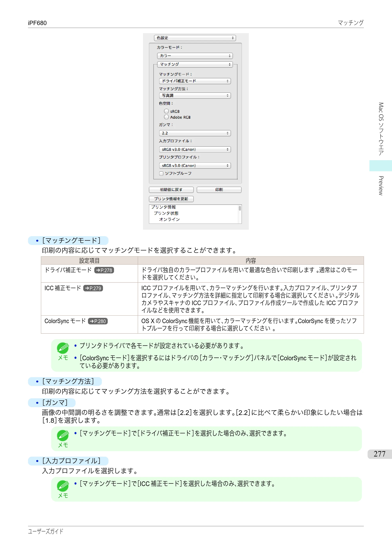Follow the P.279 link for ICC補正モード
Viewport: 392px width, 554px height.
[93, 288]
